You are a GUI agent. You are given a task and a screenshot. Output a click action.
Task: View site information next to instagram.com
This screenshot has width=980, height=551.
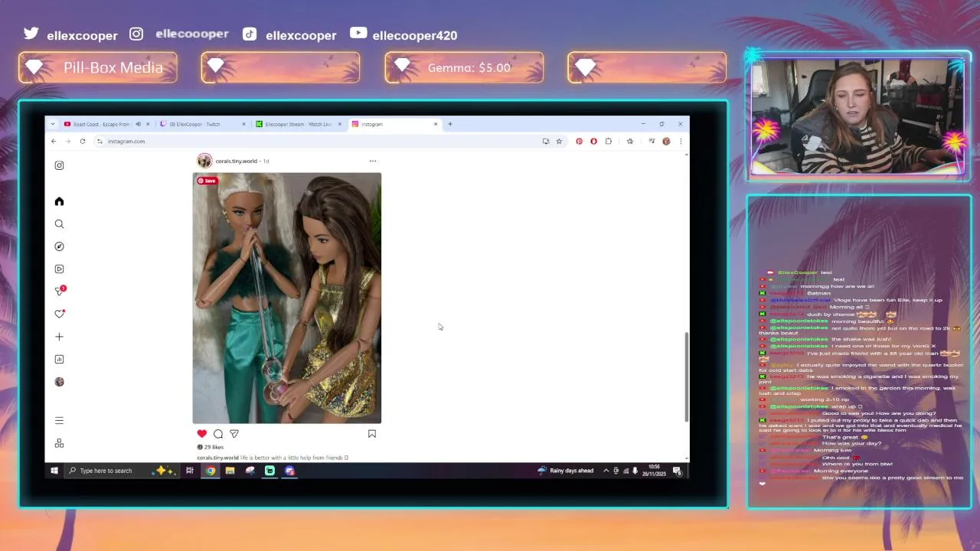click(x=100, y=141)
